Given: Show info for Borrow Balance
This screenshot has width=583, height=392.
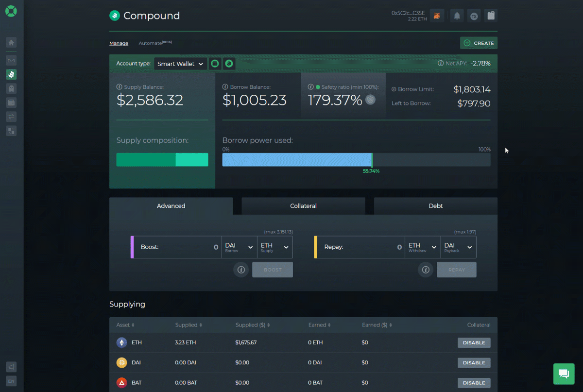Looking at the screenshot, I should point(225,87).
